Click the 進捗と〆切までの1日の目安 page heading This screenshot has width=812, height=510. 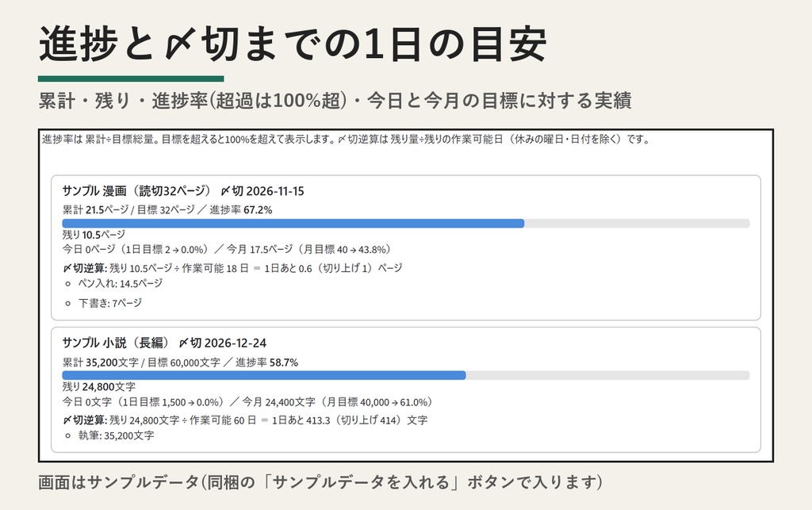293,44
